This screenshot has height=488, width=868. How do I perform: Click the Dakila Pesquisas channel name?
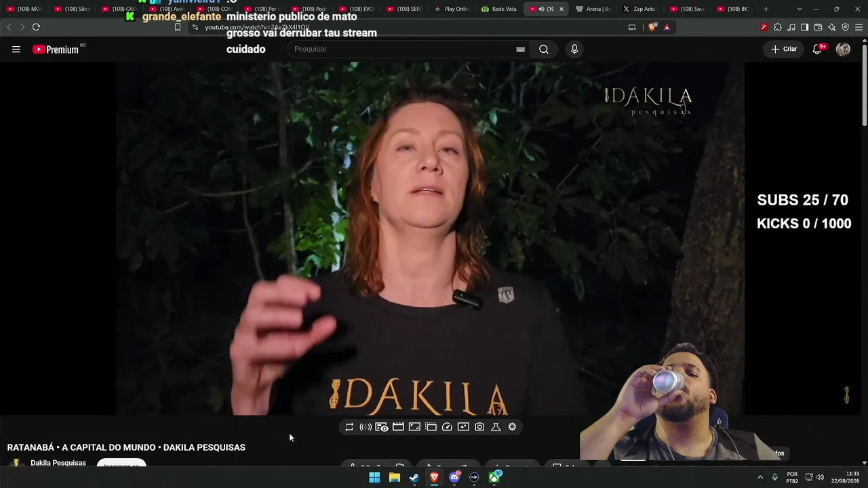tap(58, 463)
